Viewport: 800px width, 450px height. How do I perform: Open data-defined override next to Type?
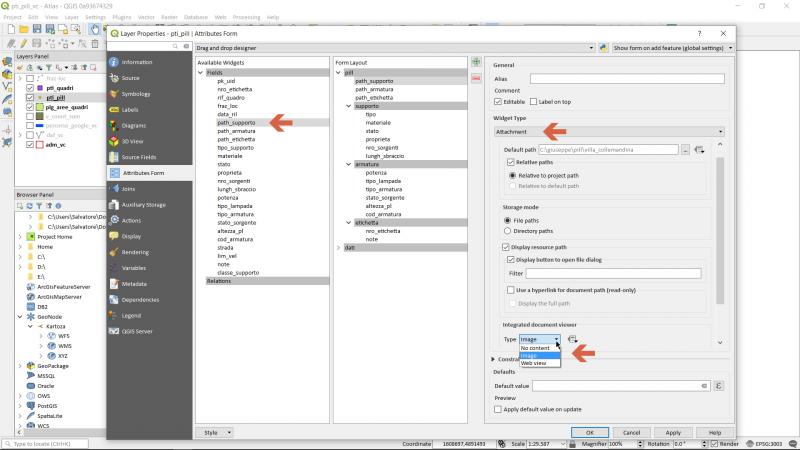pos(572,339)
